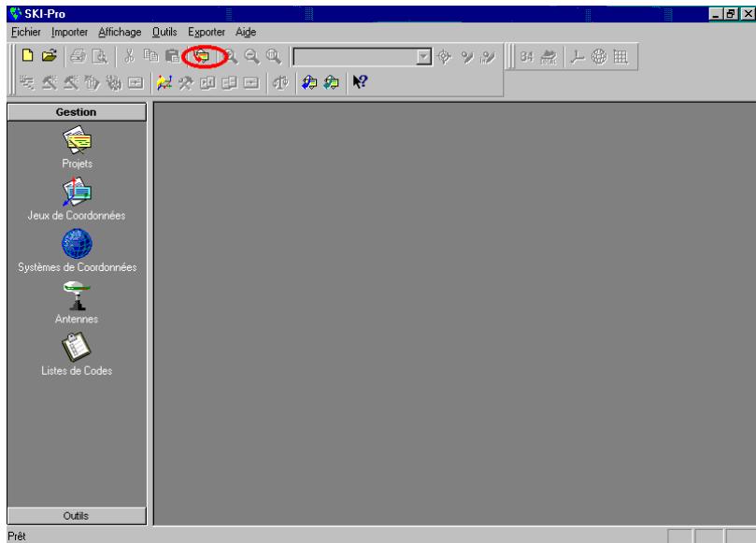Open the Outils menu in menu bar
This screenshot has width=756, height=543.
164,32
